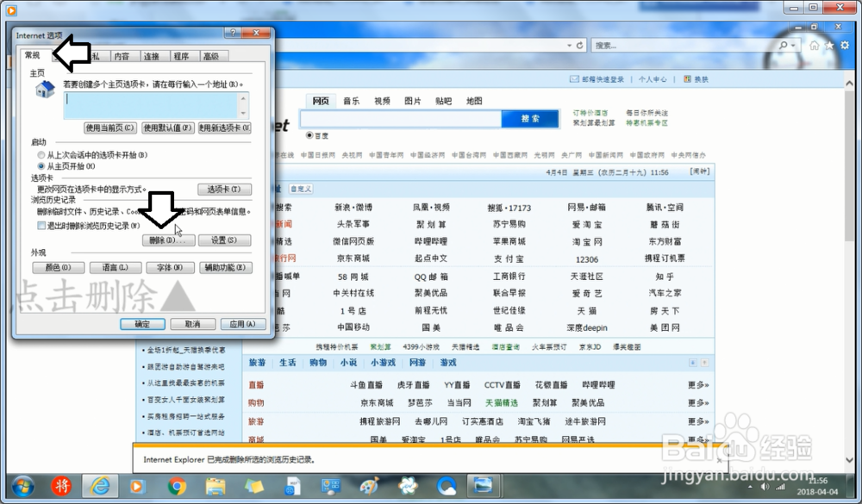This screenshot has height=504, width=862.
Task: Click the homepage address text box
Action: pyautogui.click(x=151, y=105)
